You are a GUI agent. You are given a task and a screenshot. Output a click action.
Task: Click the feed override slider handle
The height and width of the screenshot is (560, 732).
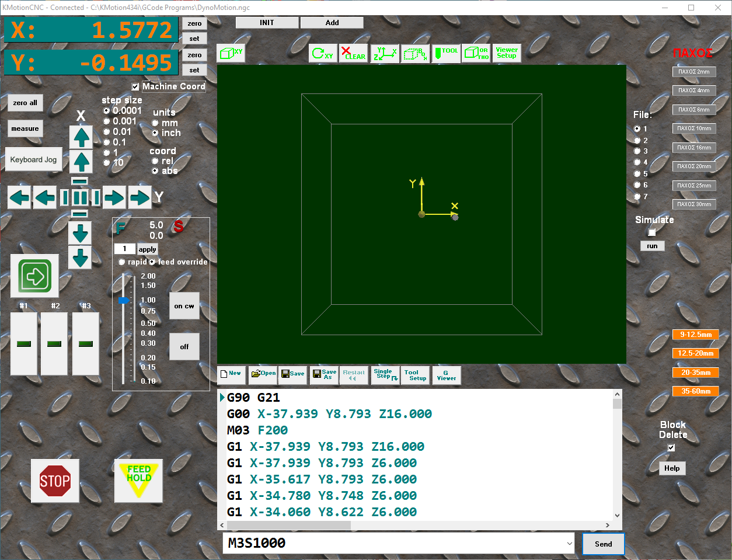(x=123, y=300)
